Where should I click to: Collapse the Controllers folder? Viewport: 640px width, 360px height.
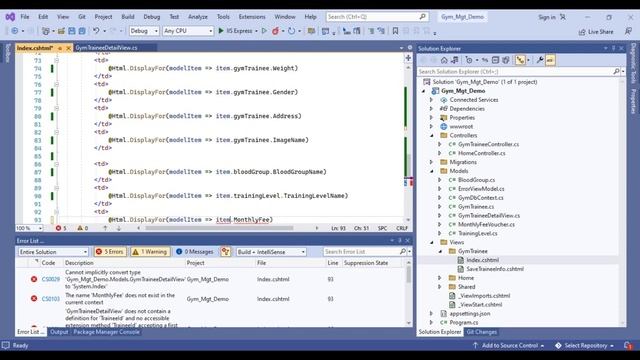coord(432,135)
